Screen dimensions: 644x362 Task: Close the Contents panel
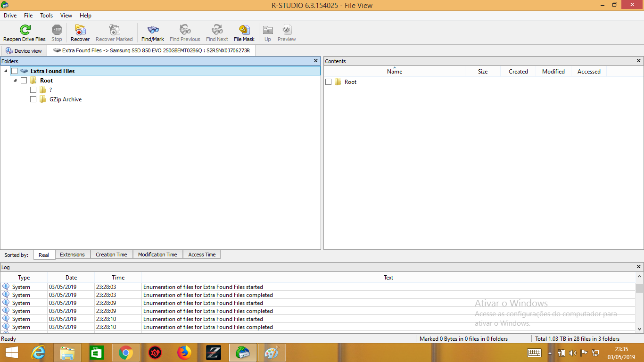[639, 61]
